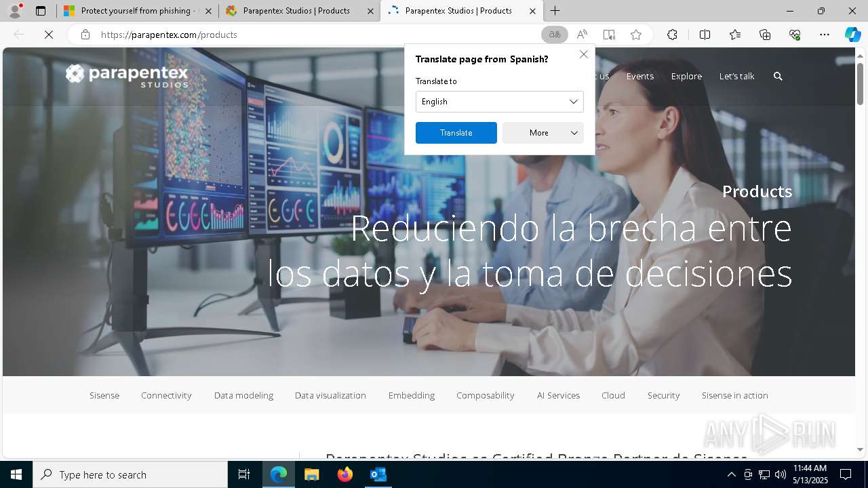Go to the Sisense section
868x488 pixels.
(104, 395)
